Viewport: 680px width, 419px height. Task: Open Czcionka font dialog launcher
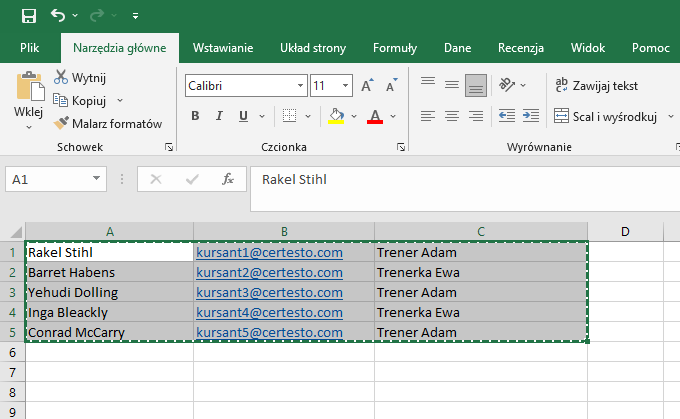401,147
